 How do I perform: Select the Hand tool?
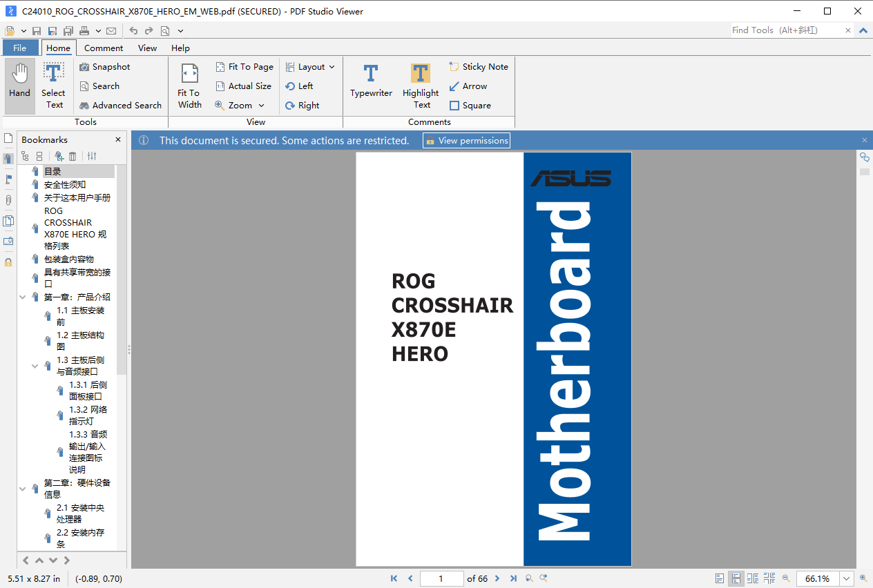[19, 84]
